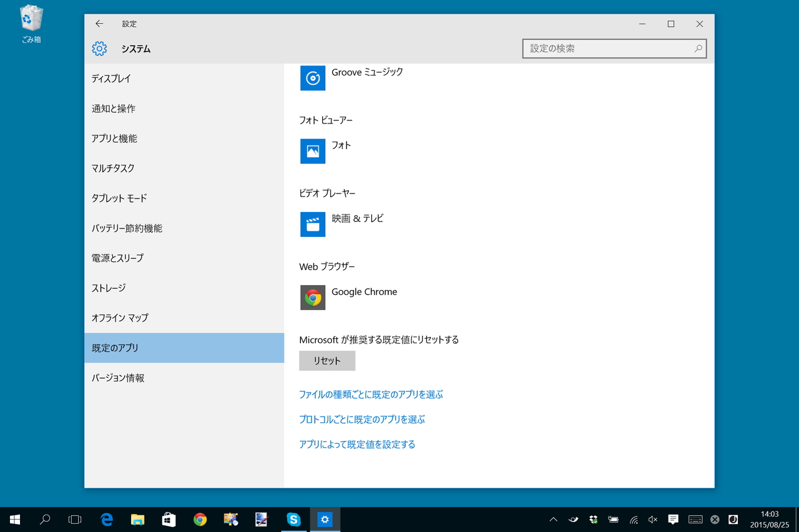The image size is (799, 532).
Task: Click the Microsoft が推奨する既定値にリセットする text
Action: point(379,340)
